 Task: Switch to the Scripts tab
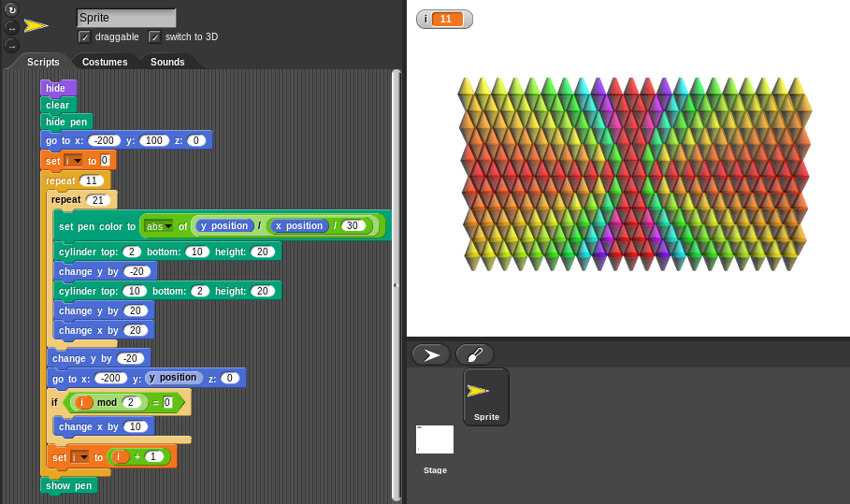click(x=43, y=62)
